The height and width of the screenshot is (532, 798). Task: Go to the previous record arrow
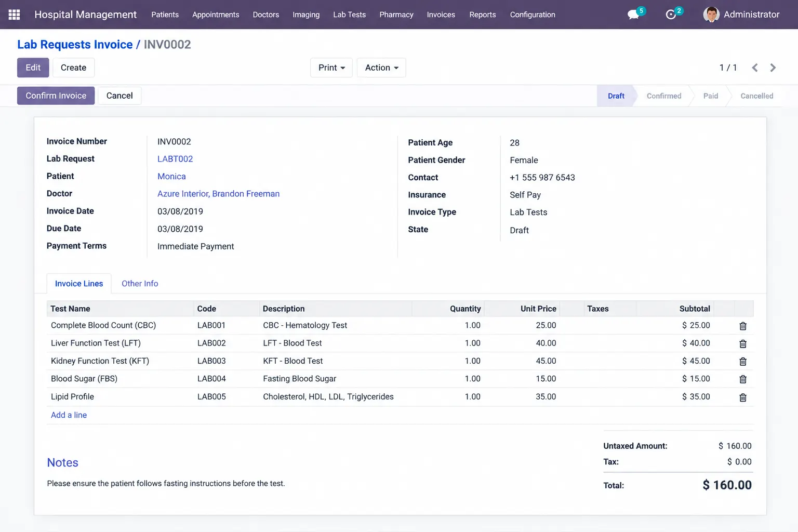click(x=755, y=68)
